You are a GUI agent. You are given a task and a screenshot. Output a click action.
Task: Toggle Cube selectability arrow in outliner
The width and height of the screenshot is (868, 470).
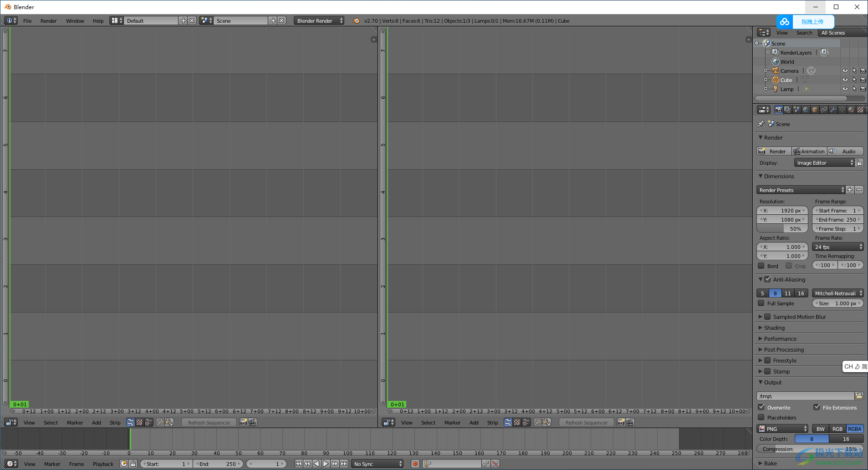pyautogui.click(x=854, y=80)
